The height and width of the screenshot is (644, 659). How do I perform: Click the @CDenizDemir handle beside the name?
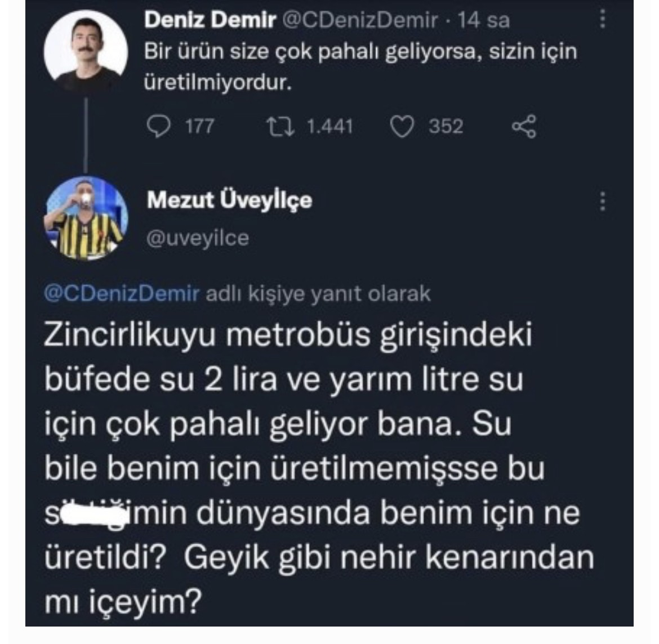(359, 20)
